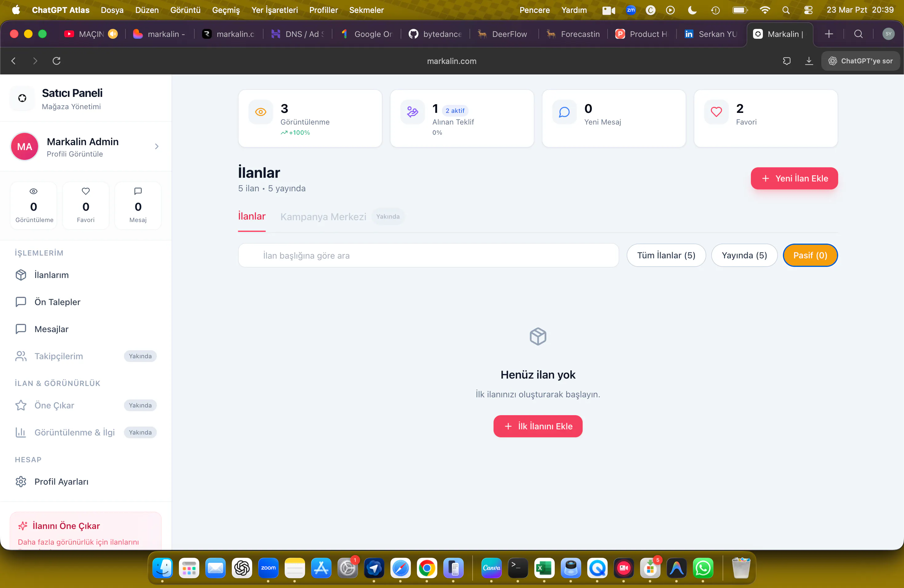Open the Dosya menu
This screenshot has width=904, height=588.
pyautogui.click(x=112, y=10)
